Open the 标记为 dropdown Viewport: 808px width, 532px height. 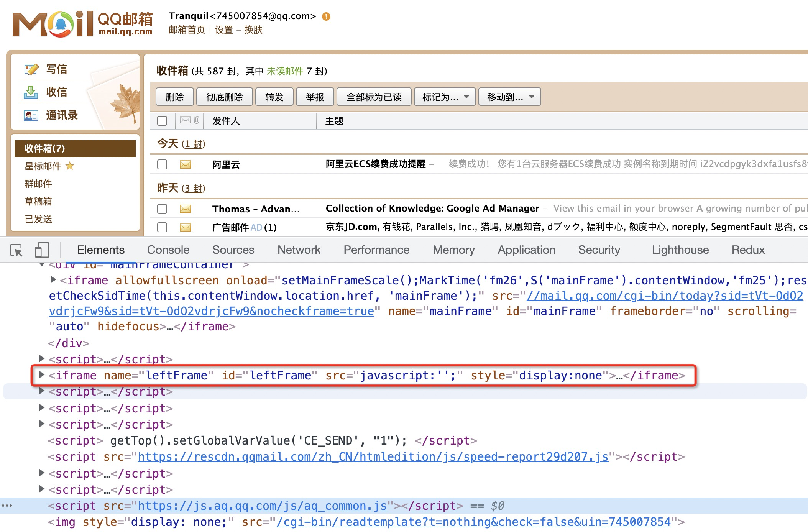coord(445,97)
